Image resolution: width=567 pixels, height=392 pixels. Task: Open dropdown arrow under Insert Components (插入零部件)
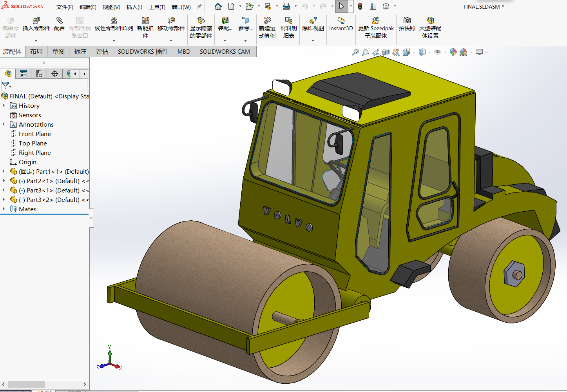[36, 41]
